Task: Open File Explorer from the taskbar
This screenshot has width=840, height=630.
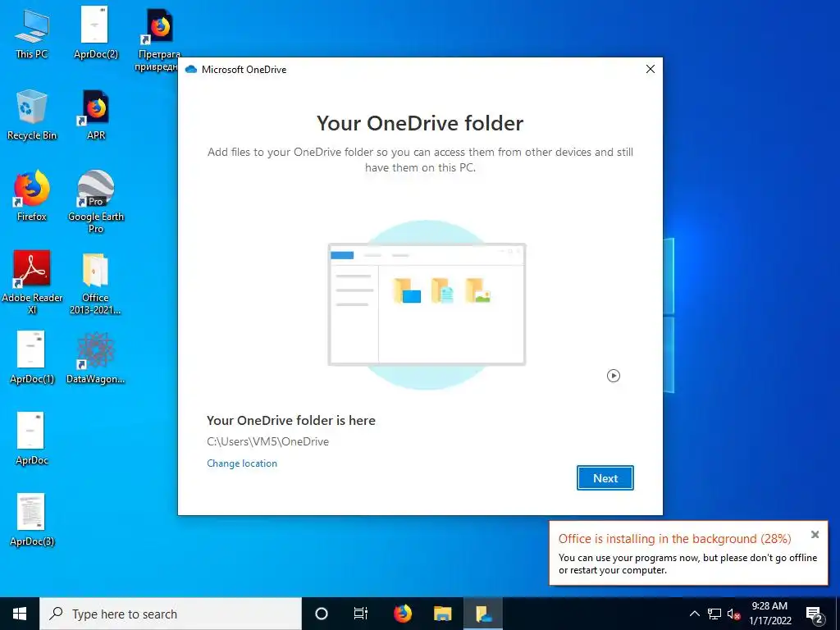Action: [x=442, y=614]
